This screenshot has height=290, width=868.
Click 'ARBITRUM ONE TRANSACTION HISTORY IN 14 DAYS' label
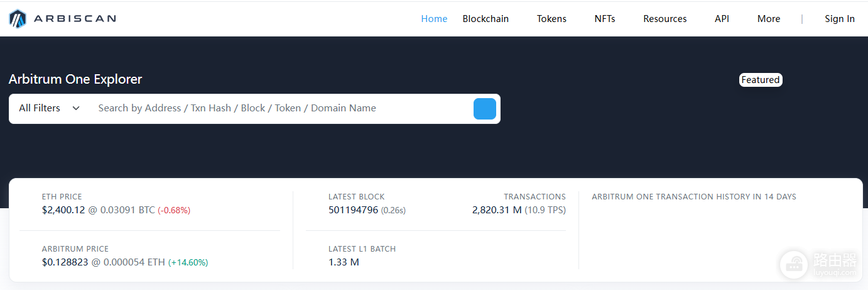point(694,197)
